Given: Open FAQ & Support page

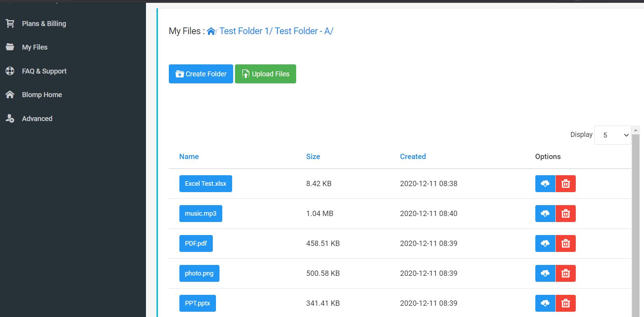Looking at the screenshot, I should point(44,71).
